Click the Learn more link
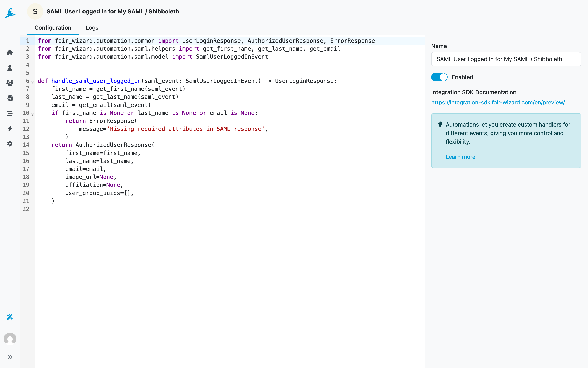The image size is (588, 368). pos(460,157)
